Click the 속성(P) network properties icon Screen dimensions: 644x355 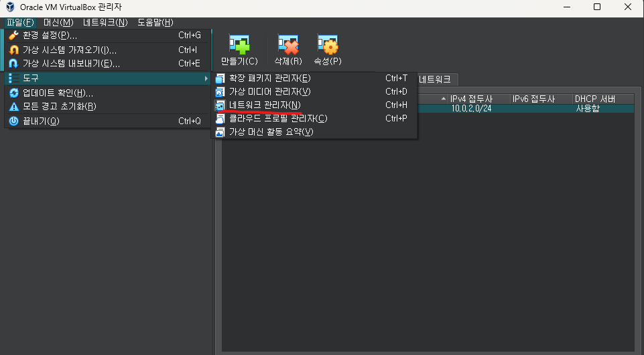coord(328,44)
